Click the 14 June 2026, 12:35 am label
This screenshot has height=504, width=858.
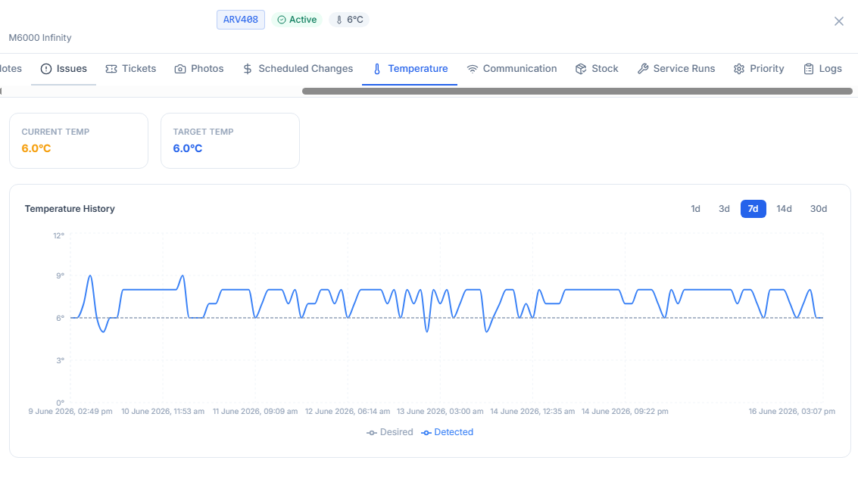tap(532, 412)
